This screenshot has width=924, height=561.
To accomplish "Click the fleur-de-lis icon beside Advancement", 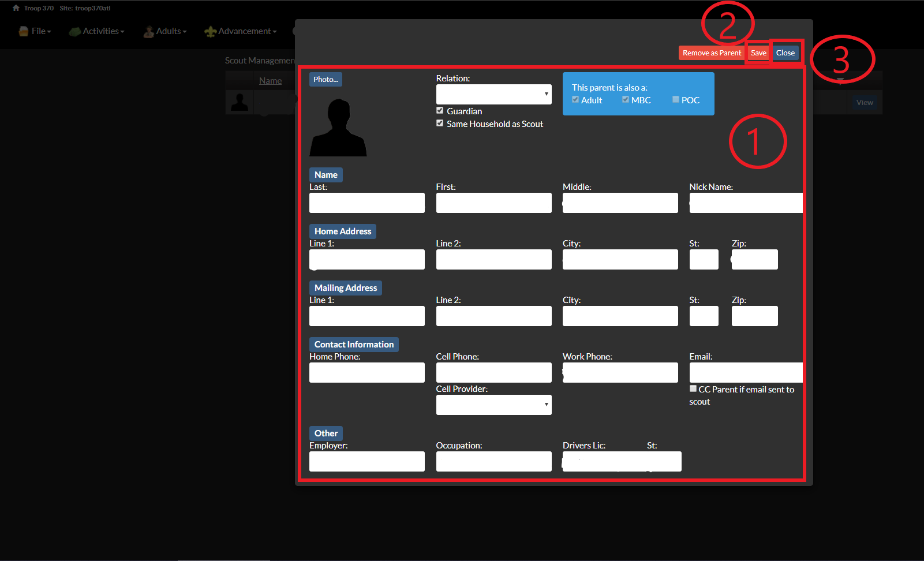I will pyautogui.click(x=211, y=31).
